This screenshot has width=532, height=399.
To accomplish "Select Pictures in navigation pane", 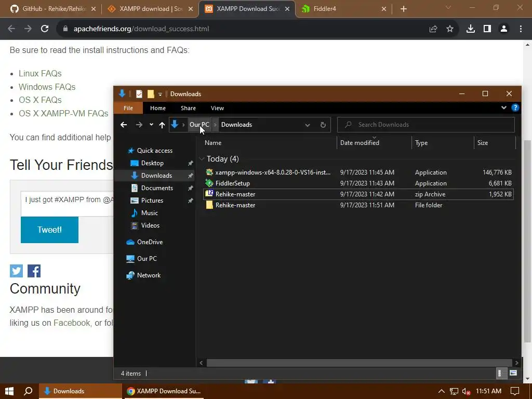I will point(152,201).
